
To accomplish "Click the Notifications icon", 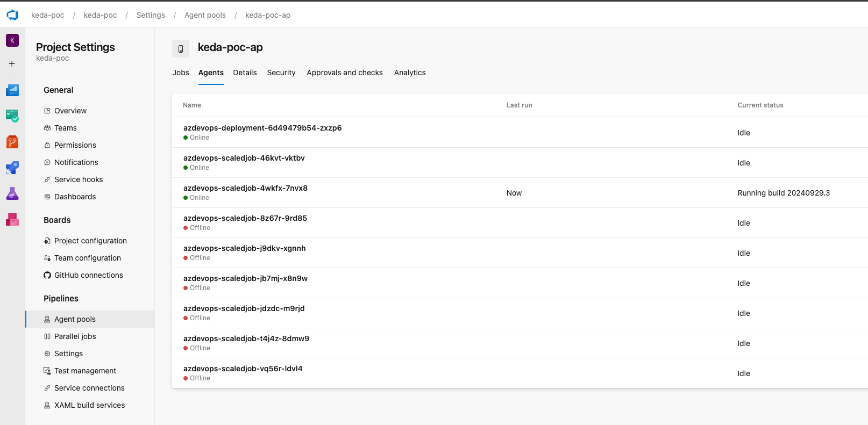I will 47,162.
